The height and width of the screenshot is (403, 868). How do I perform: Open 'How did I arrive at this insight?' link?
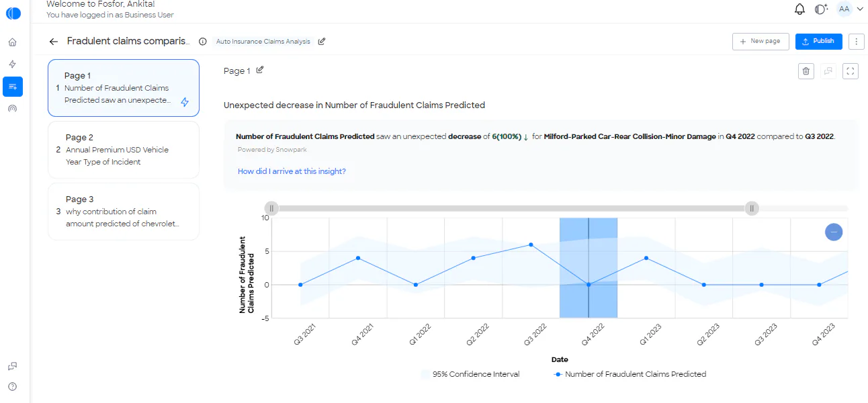[x=292, y=171]
